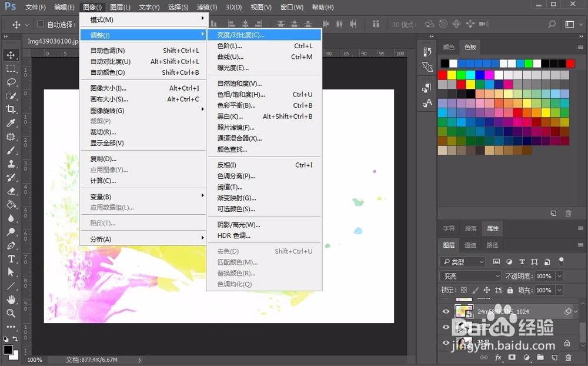Select the Pen tool
The width and height of the screenshot is (588, 366).
tap(11, 245)
